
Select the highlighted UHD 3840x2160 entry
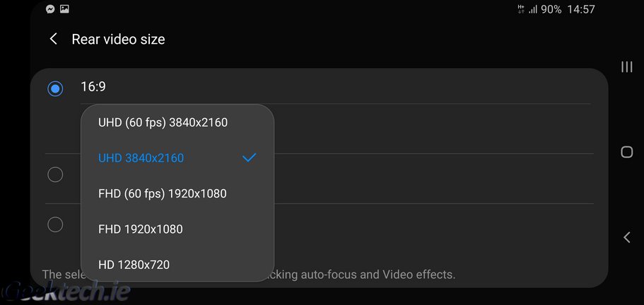click(141, 158)
